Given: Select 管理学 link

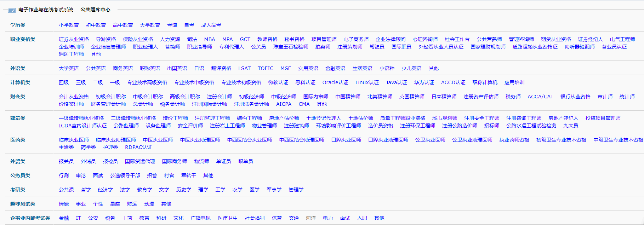Looking at the screenshot, I should [x=296, y=190].
